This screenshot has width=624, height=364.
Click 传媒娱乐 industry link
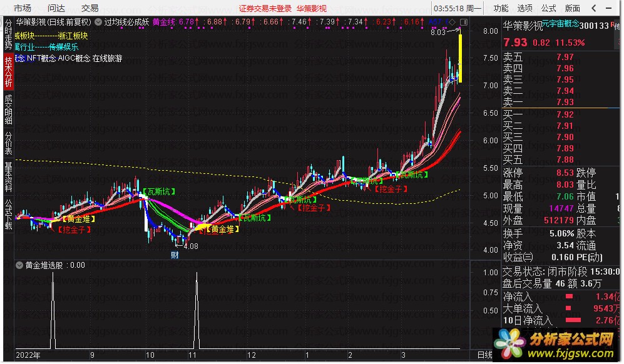click(64, 47)
